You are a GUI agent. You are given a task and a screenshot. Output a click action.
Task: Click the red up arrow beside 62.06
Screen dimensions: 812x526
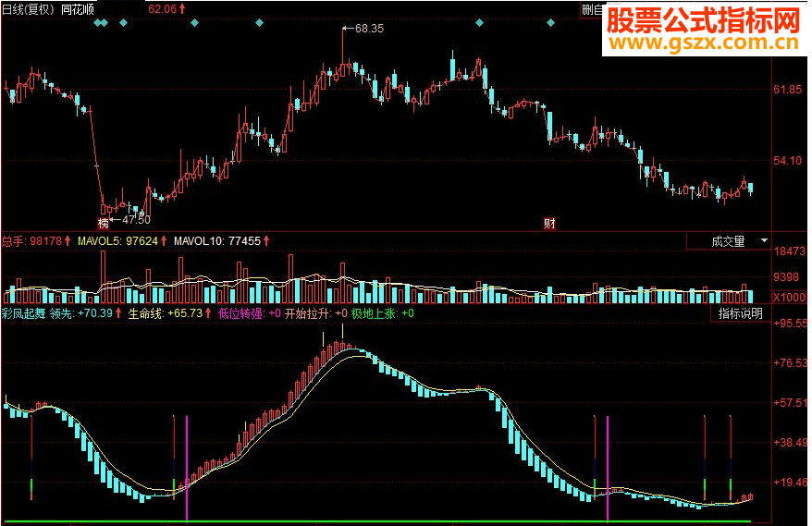coord(182,9)
